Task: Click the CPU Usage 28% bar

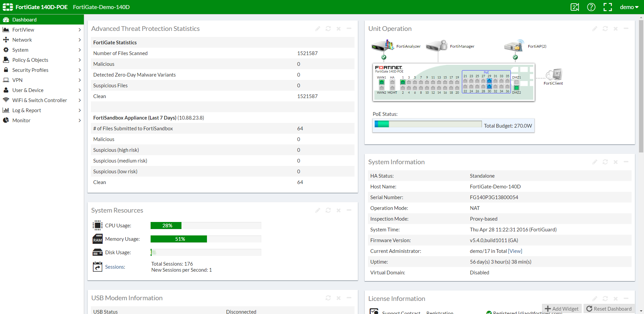Action: click(x=206, y=225)
